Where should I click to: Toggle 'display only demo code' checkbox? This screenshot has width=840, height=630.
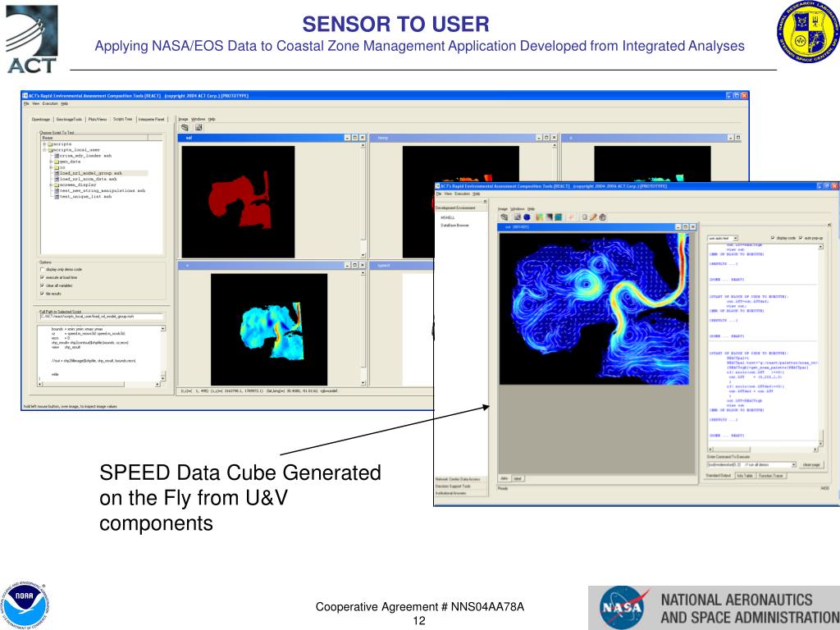click(43, 269)
